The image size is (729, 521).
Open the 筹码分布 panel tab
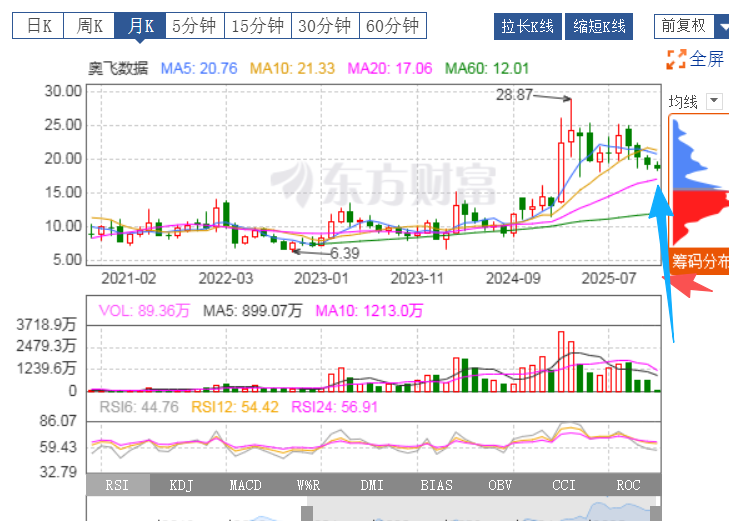click(700, 261)
